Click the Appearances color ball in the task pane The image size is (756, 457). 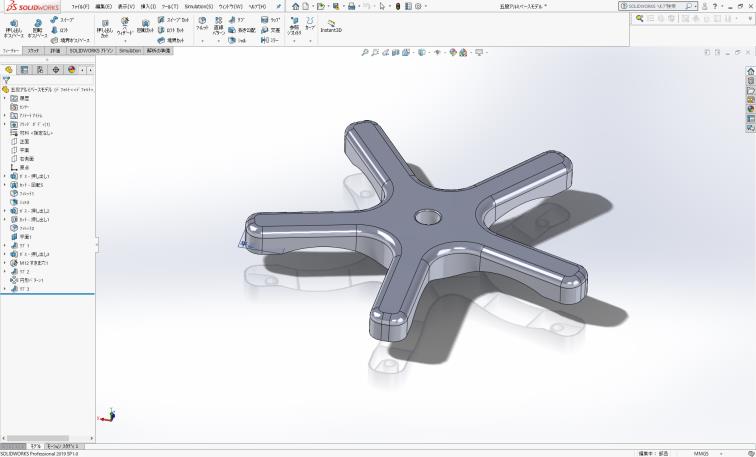pos(750,109)
